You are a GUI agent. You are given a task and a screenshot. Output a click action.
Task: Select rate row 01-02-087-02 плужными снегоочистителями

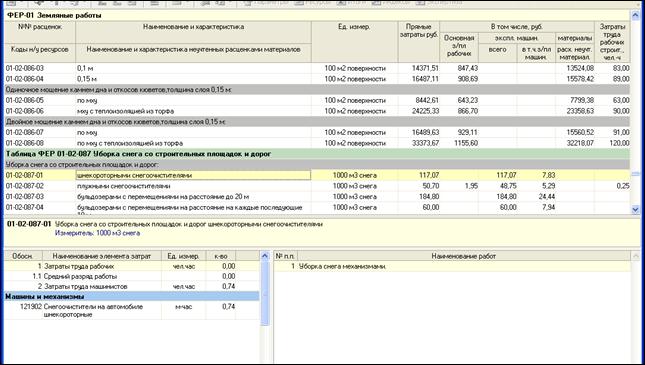click(317, 186)
